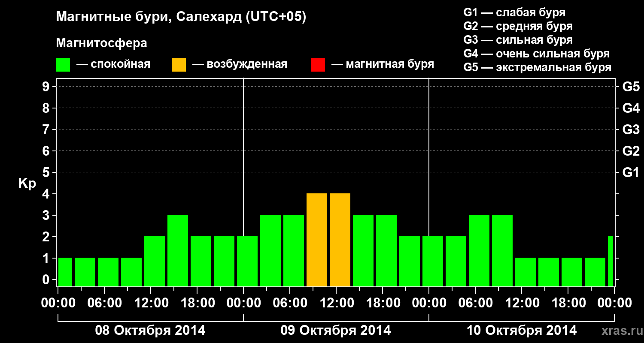Click the '— возбужденная' legend label

point(240,64)
